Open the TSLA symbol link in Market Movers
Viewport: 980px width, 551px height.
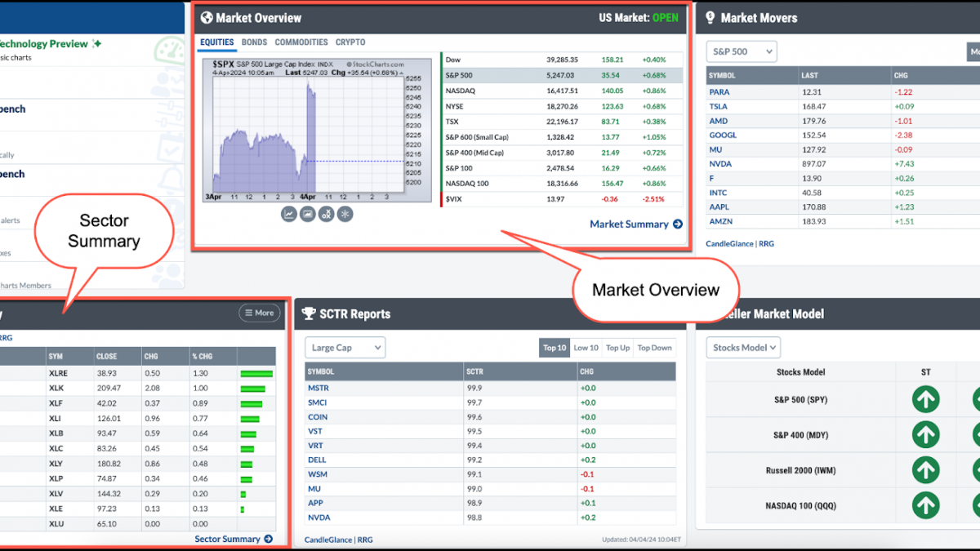[718, 106]
